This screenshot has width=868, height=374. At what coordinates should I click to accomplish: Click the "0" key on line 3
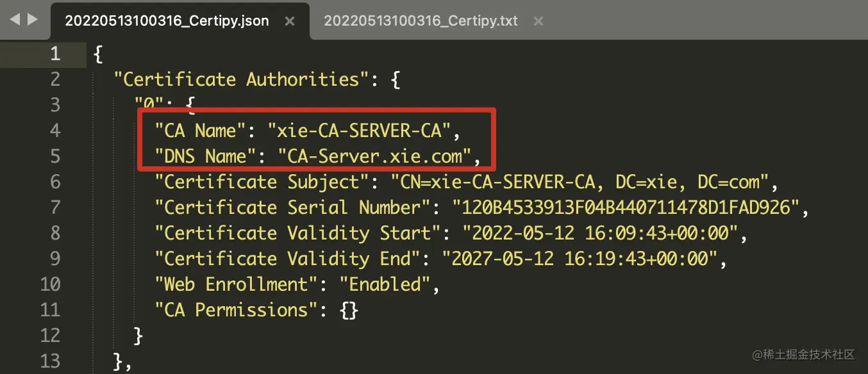(x=149, y=103)
